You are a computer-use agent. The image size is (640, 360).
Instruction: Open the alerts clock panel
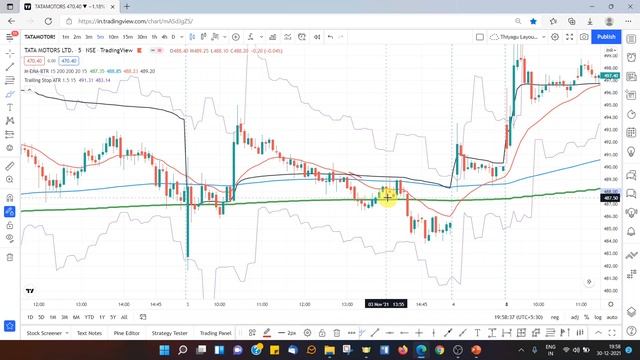(631, 58)
